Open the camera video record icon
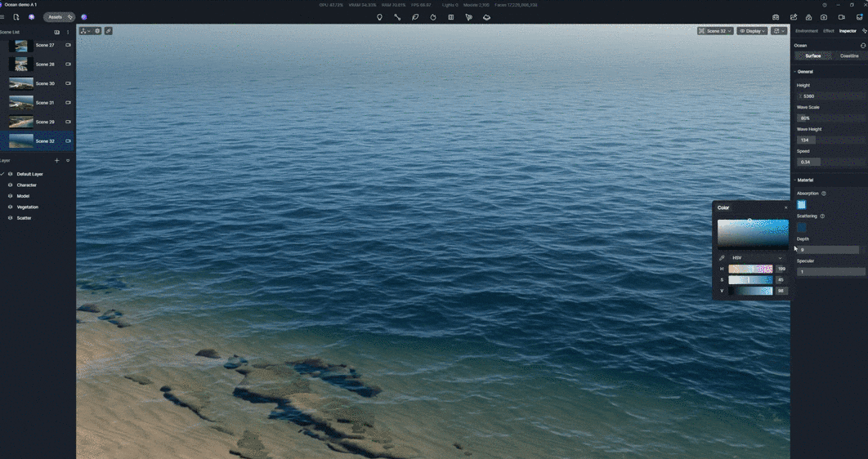Viewport: 868px width, 459px height. tap(841, 17)
